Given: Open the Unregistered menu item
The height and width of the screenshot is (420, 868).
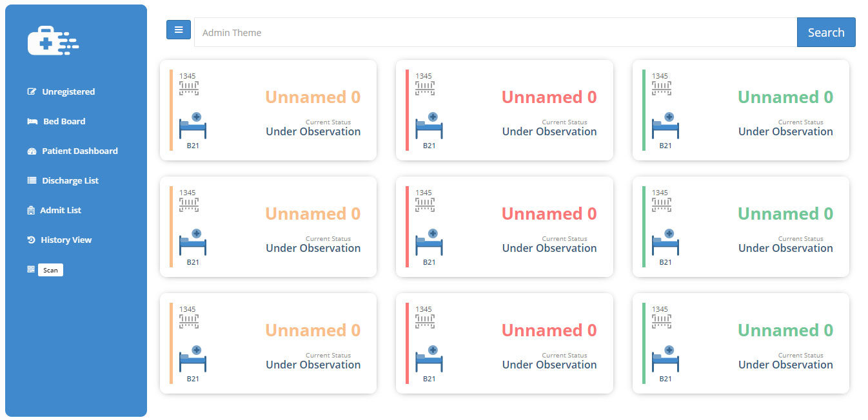Looking at the screenshot, I should pyautogui.click(x=61, y=91).
